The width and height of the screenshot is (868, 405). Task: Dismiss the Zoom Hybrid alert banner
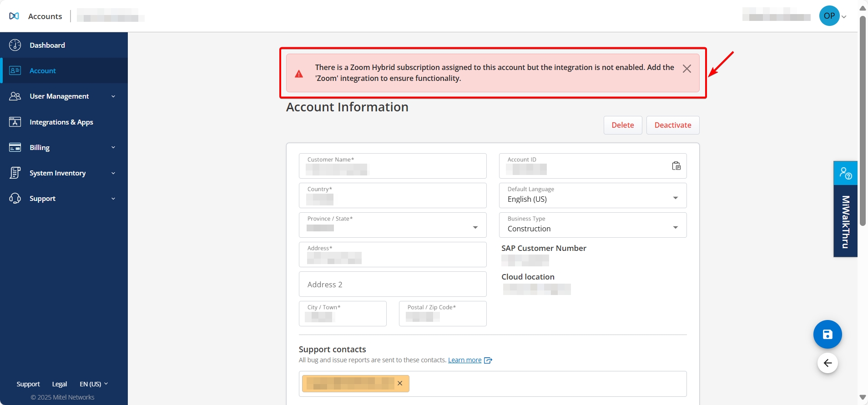(x=687, y=69)
